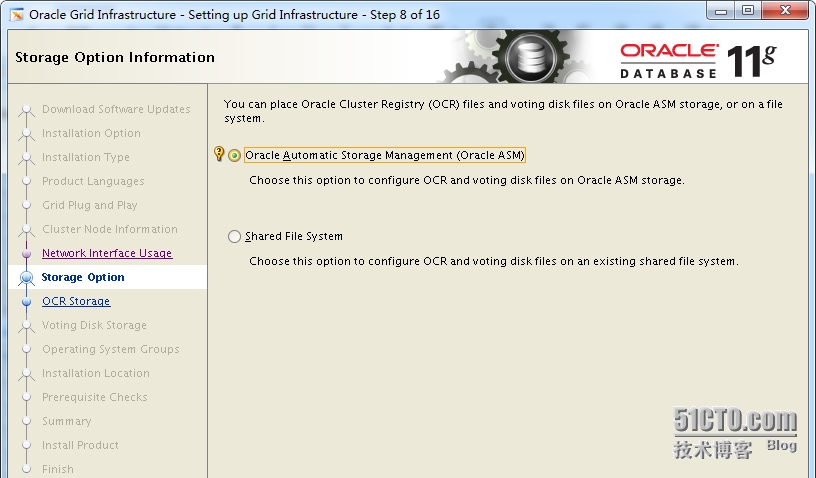Click the Network Interface Usage step marker dot
816x478 pixels.
pos(27,254)
